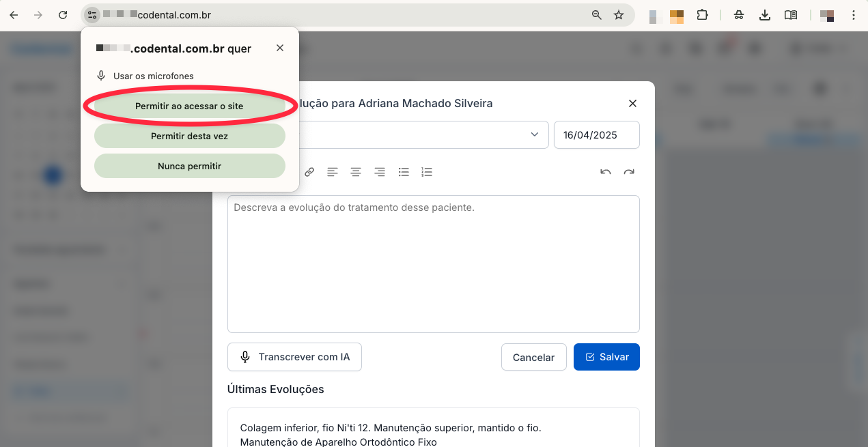Align text right in the editor
This screenshot has width=868, height=447.
380,172
